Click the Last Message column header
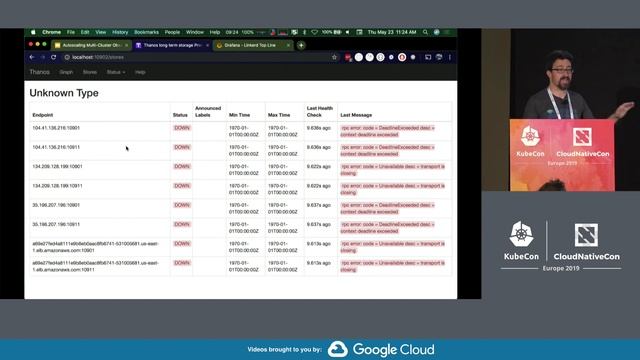The height and width of the screenshot is (360, 640). click(356, 115)
